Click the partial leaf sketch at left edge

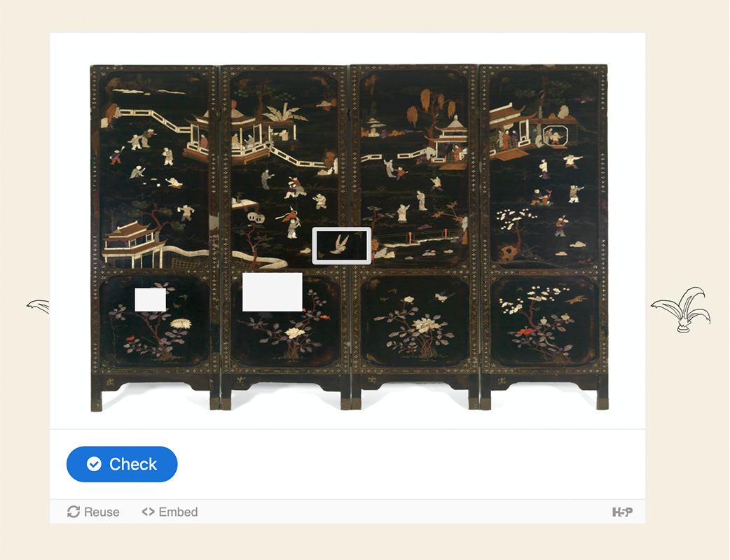tap(38, 306)
